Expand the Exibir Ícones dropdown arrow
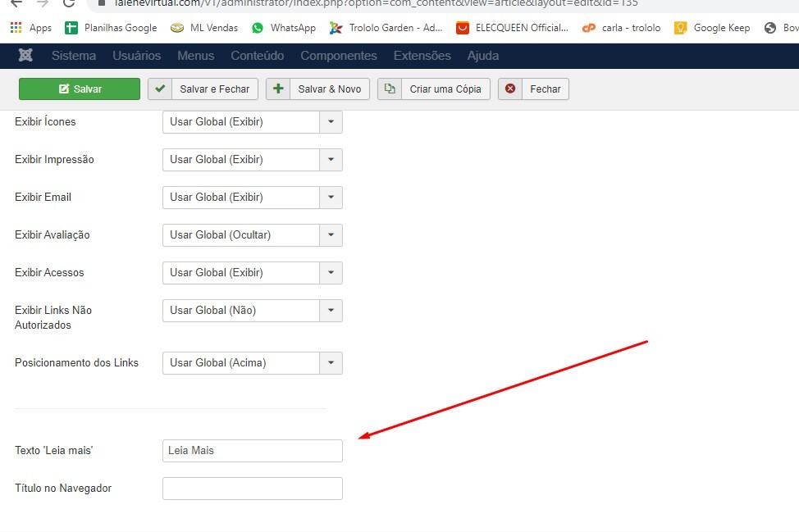 (x=331, y=121)
